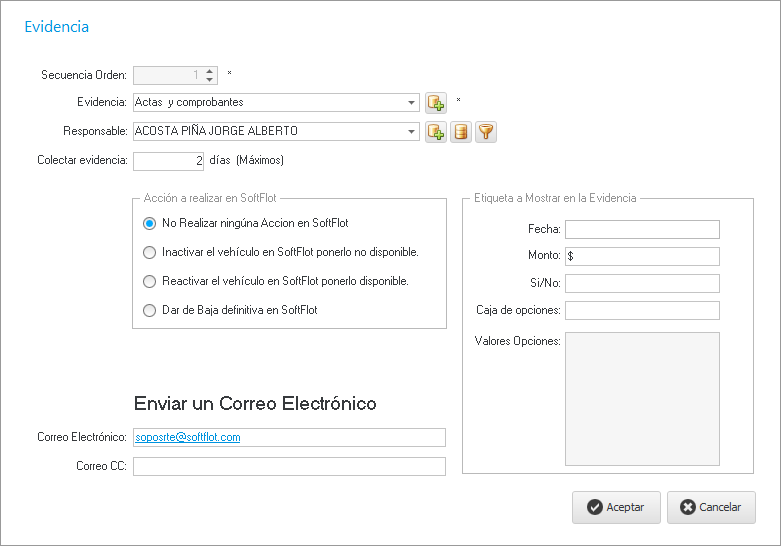Viewport: 781px width, 546px height.
Task: Click the Valores Opciones list box
Action: click(x=642, y=398)
